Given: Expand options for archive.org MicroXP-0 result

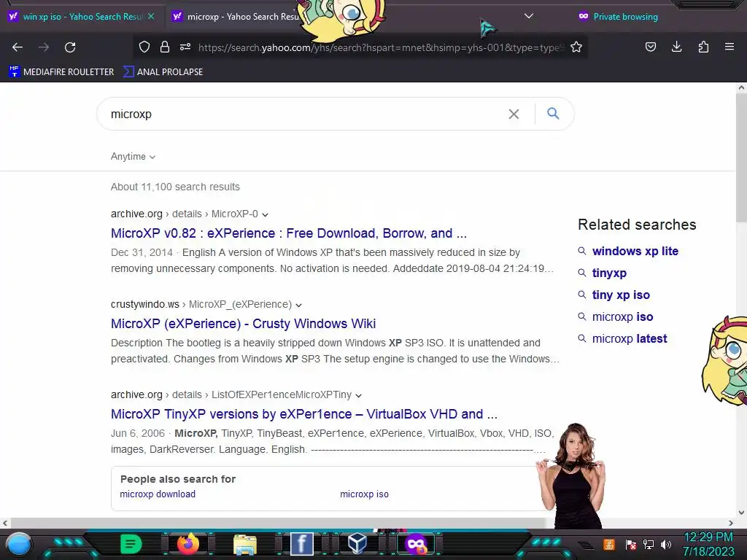Looking at the screenshot, I should [x=265, y=215].
